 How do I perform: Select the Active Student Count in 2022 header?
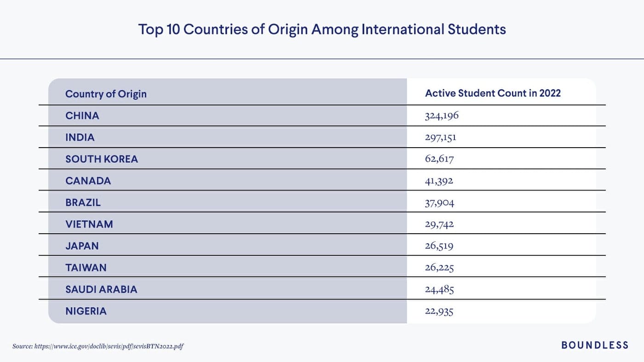pos(493,93)
